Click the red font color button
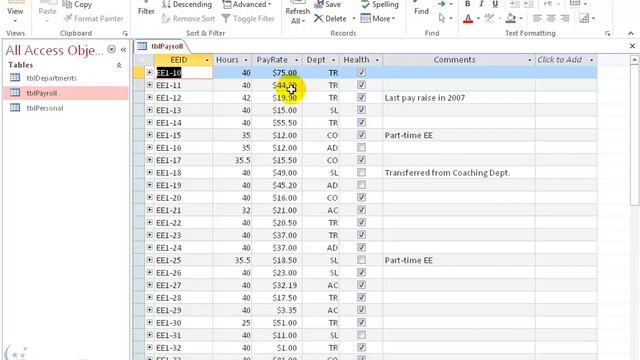 (468, 18)
